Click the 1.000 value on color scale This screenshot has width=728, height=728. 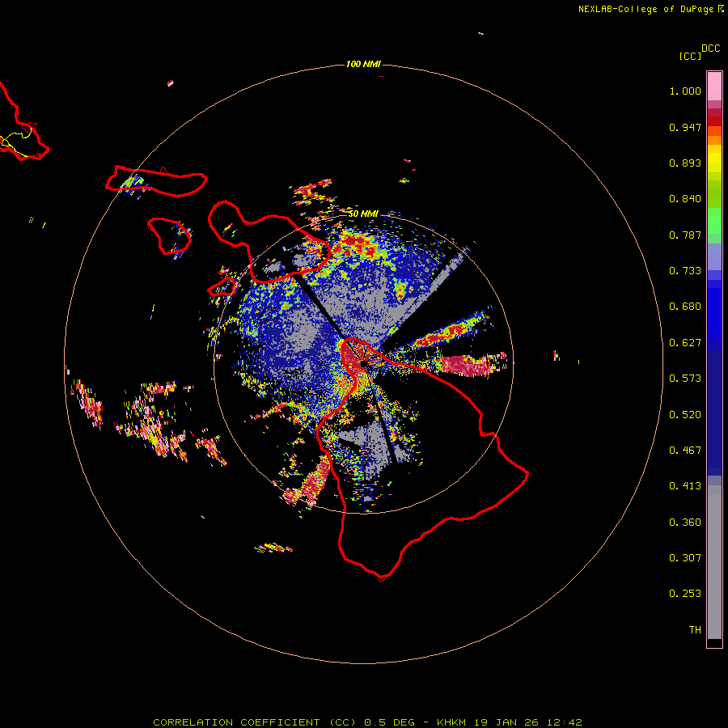click(x=685, y=91)
